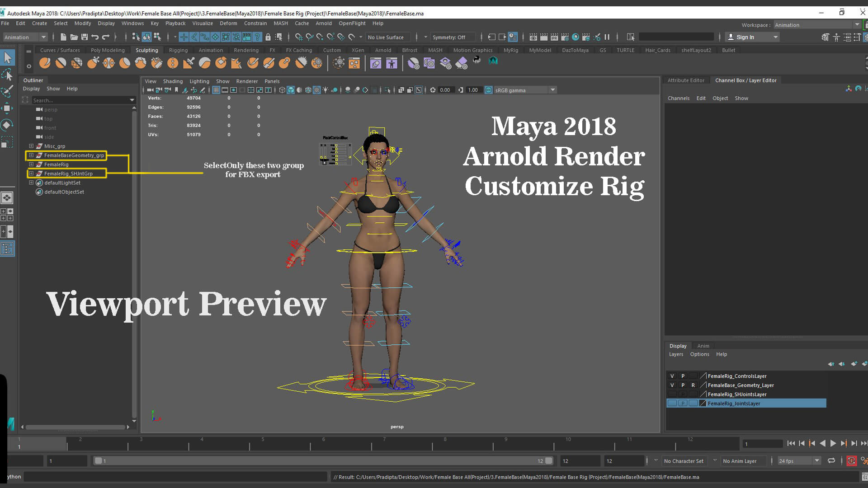Toggle R display type of FemaleBase_Geometry_Layer

tap(693, 385)
